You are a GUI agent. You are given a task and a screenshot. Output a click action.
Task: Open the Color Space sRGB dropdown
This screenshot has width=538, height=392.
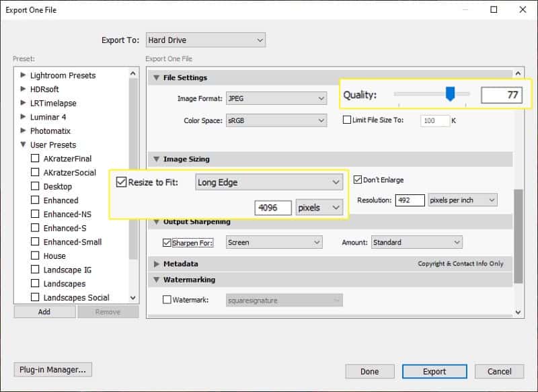[x=276, y=120]
